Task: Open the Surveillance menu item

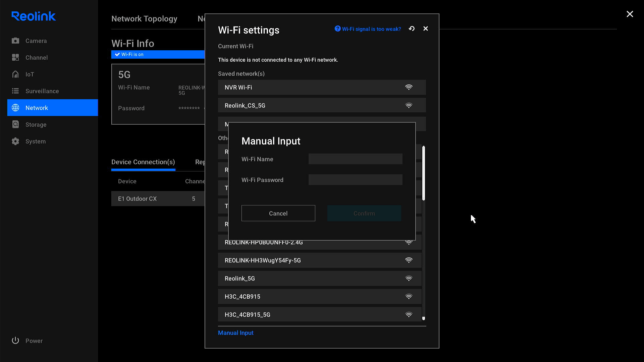Action: (42, 91)
